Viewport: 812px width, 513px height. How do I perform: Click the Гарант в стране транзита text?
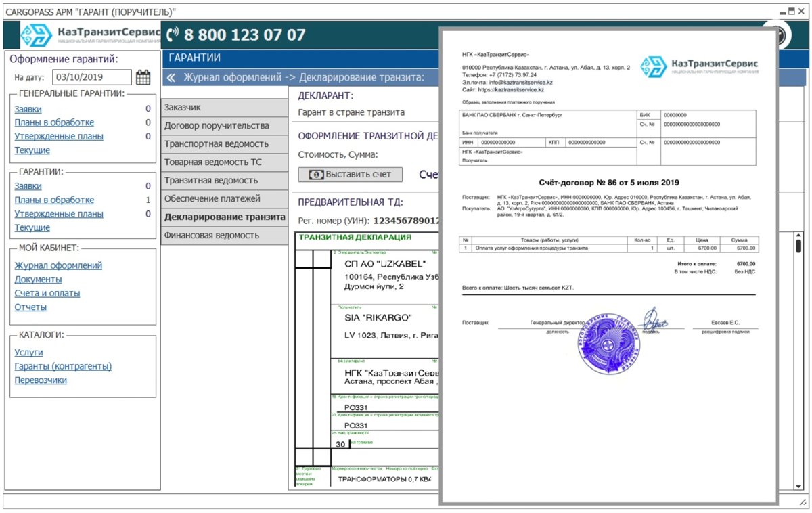pos(351,112)
